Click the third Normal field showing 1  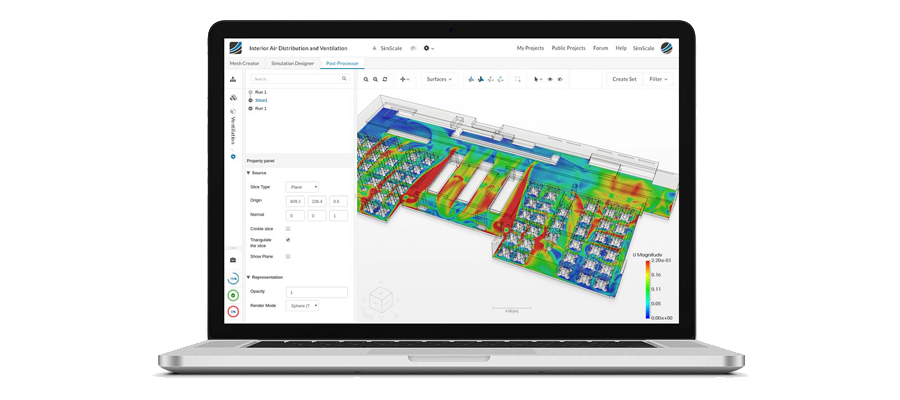click(x=338, y=216)
